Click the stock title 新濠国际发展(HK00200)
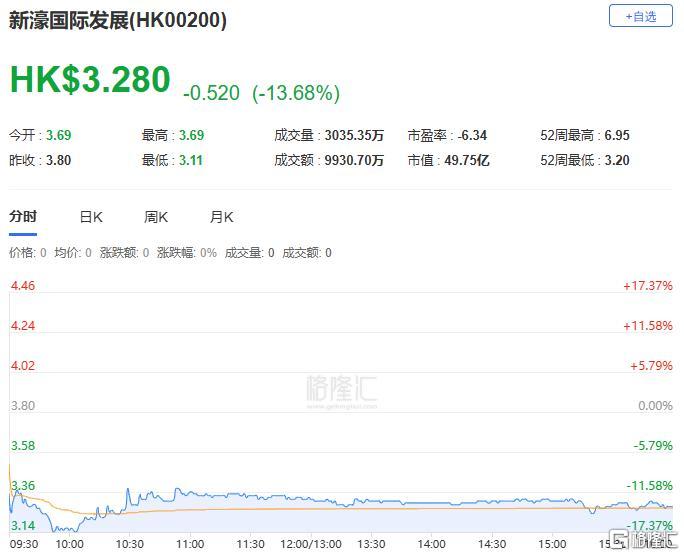The image size is (684, 556). coord(118,20)
